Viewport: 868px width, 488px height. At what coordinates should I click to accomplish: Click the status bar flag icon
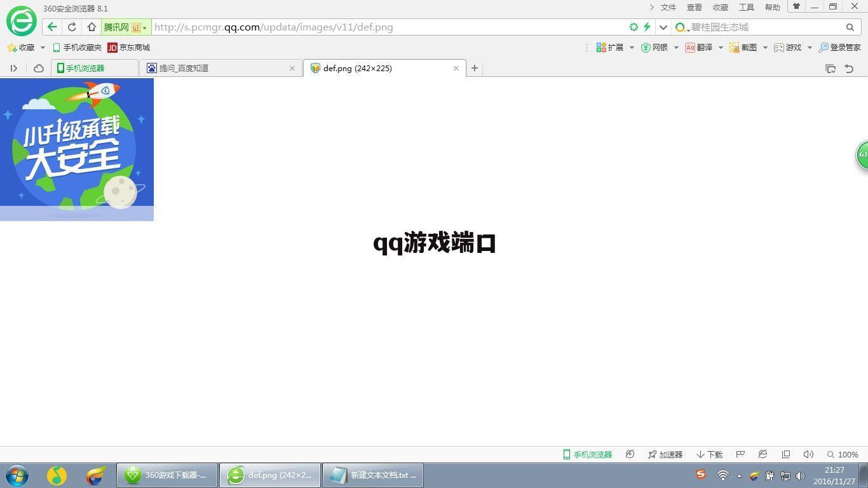pos(740,454)
